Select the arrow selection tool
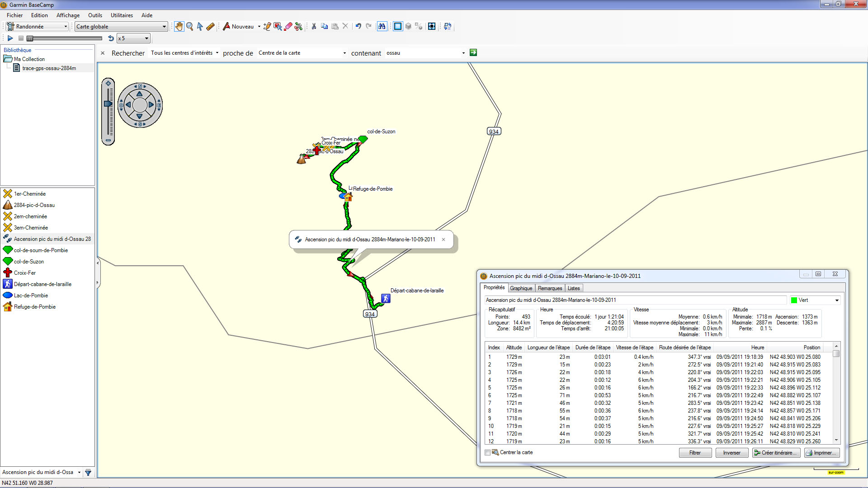The image size is (868, 488). pos(200,27)
